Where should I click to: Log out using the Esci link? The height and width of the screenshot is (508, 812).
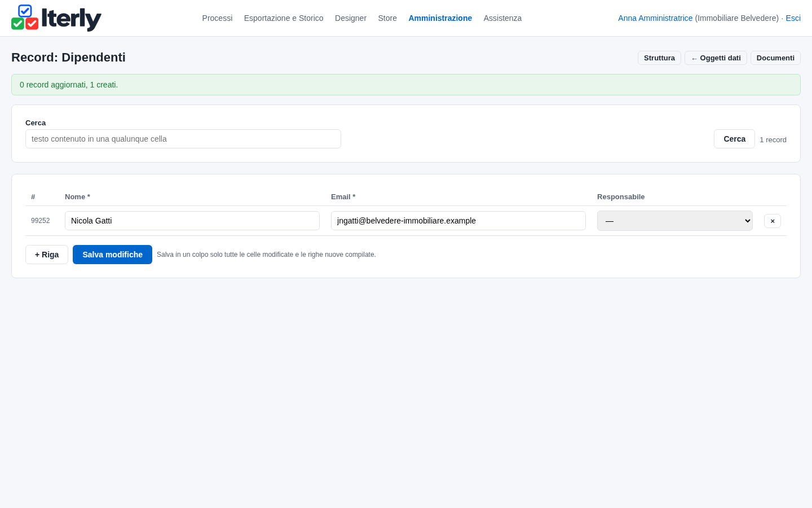pyautogui.click(x=793, y=18)
